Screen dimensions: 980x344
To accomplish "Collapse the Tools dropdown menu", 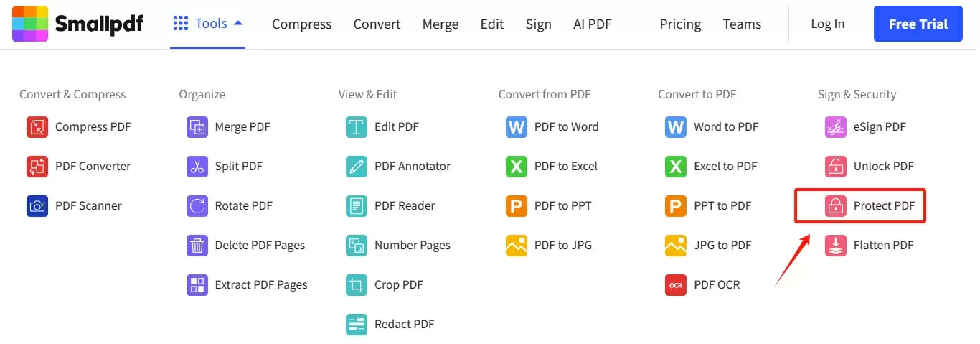I will [x=208, y=24].
